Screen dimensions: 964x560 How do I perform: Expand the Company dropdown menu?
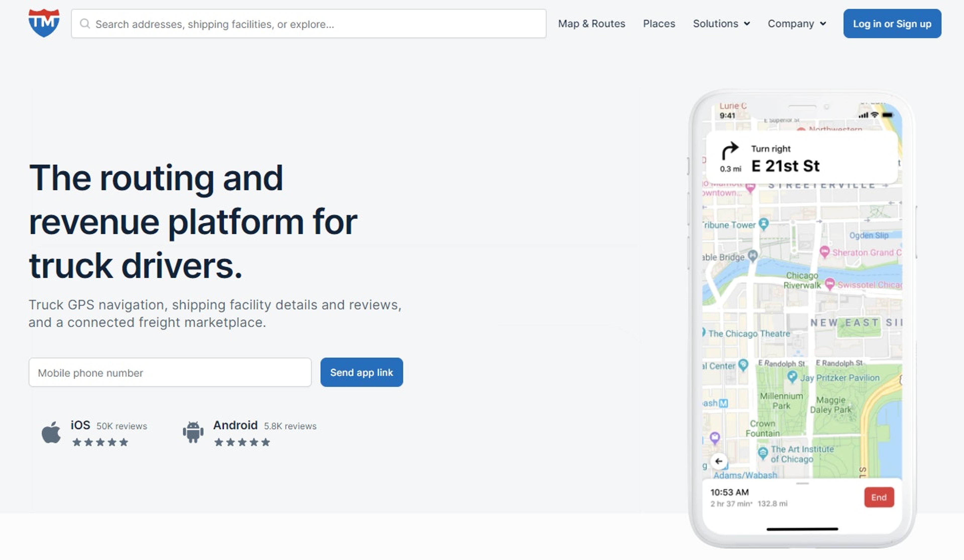coord(797,24)
